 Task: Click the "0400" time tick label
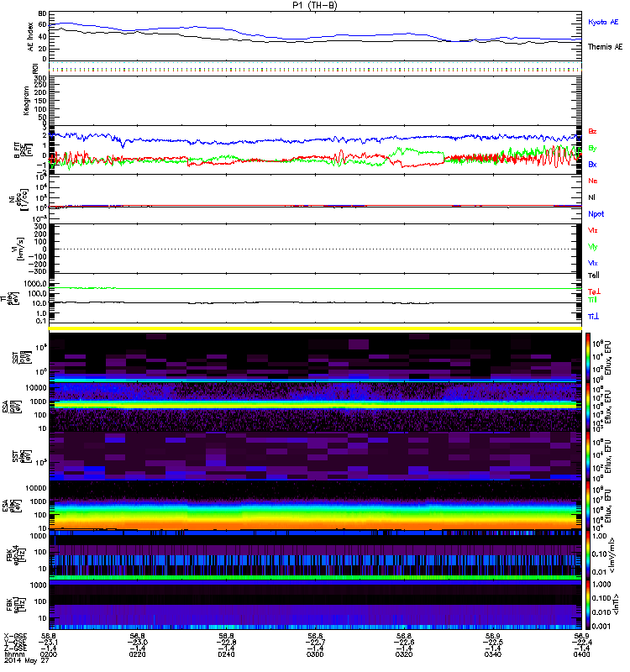[581, 654]
